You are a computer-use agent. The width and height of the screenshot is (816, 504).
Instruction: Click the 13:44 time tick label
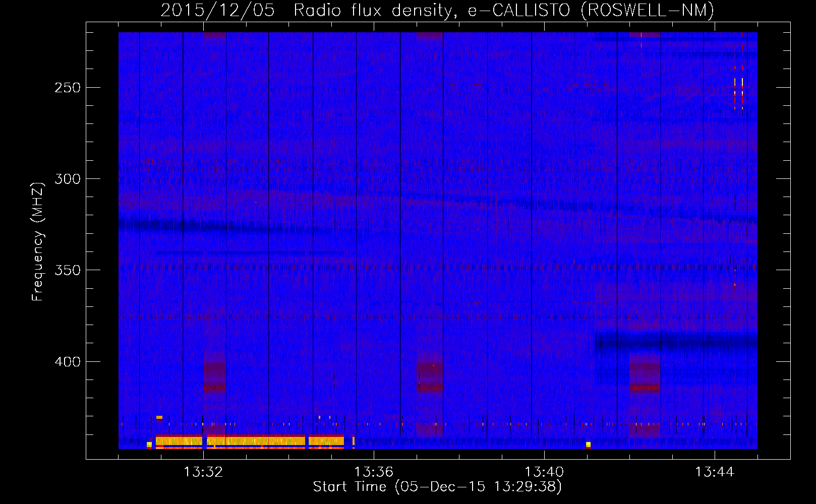coord(715,472)
